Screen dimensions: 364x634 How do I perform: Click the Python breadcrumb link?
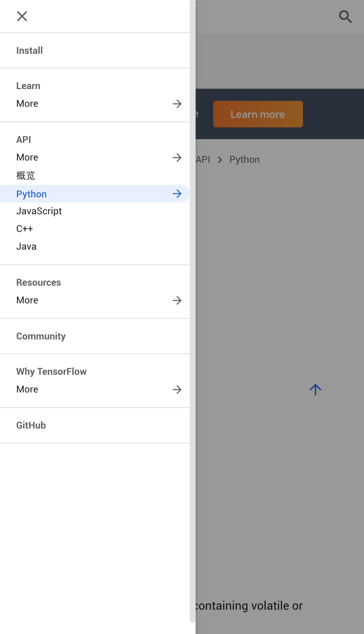(x=245, y=159)
